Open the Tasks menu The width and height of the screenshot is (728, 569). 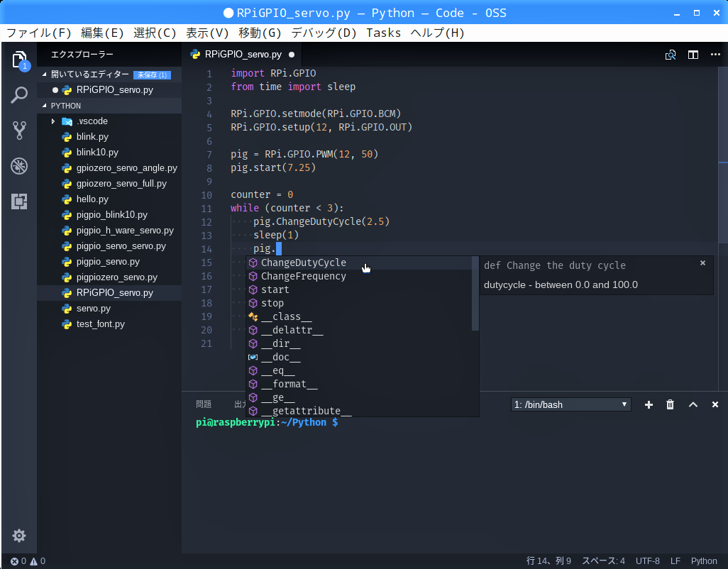(x=383, y=33)
